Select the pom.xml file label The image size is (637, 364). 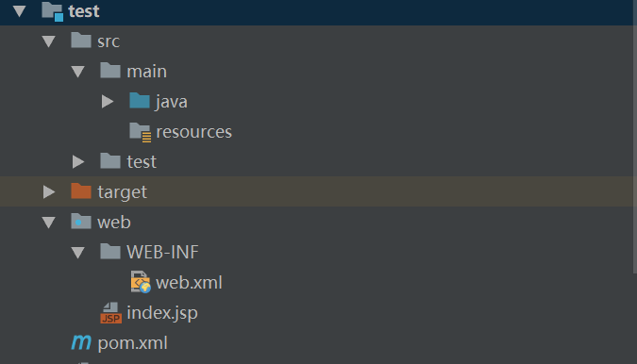(132, 343)
